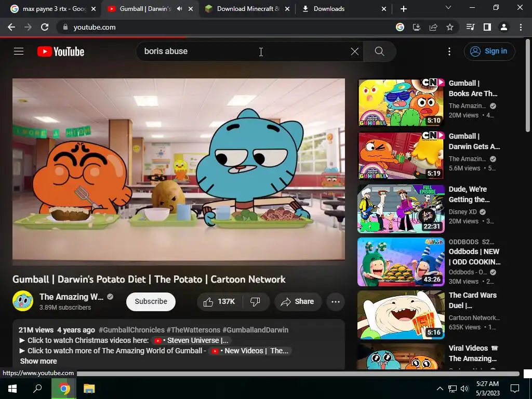
Task: Close the max payne 3 rtx tab
Action: 94,9
